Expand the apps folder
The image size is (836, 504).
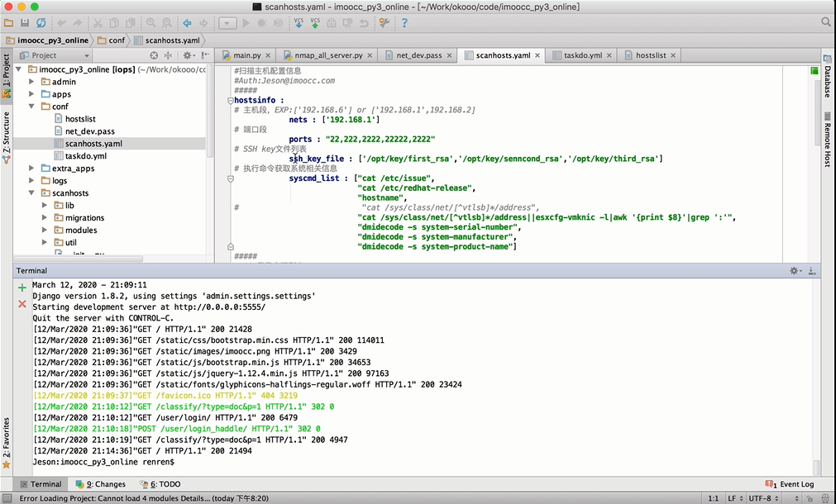click(31, 93)
